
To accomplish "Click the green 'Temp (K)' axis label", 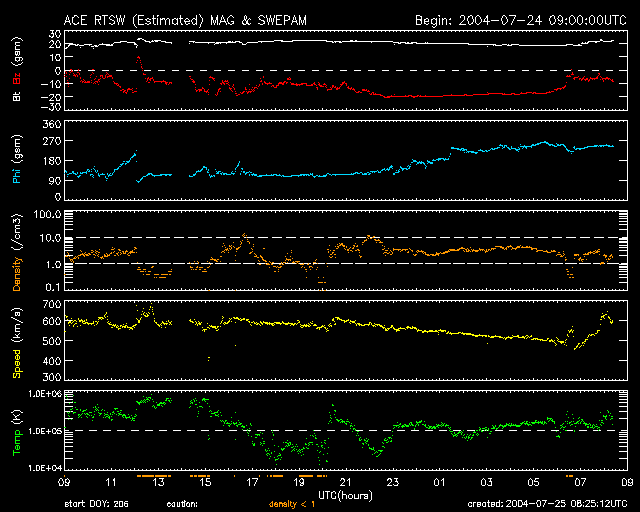I will click(17, 433).
